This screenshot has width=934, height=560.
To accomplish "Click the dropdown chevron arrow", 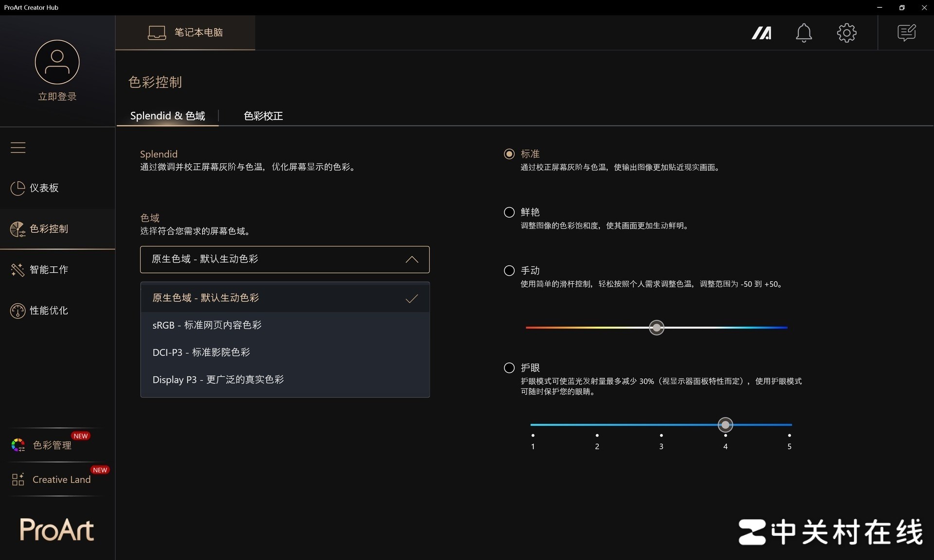I will pos(412,260).
